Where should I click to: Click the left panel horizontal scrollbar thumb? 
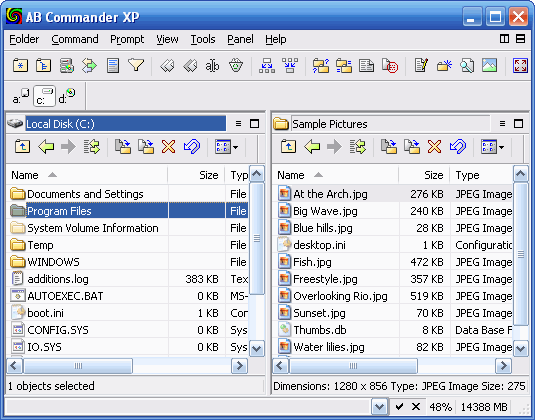click(x=78, y=366)
